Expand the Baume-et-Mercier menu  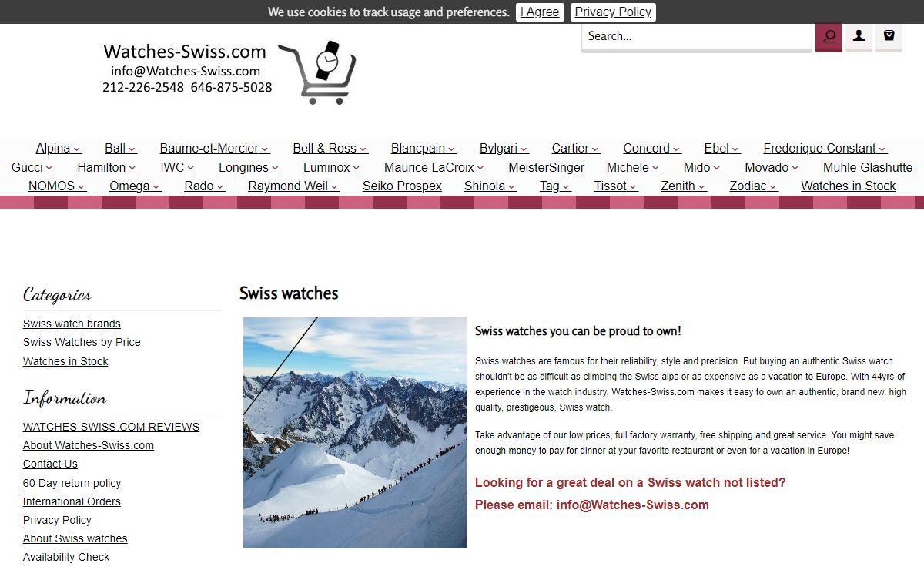214,149
